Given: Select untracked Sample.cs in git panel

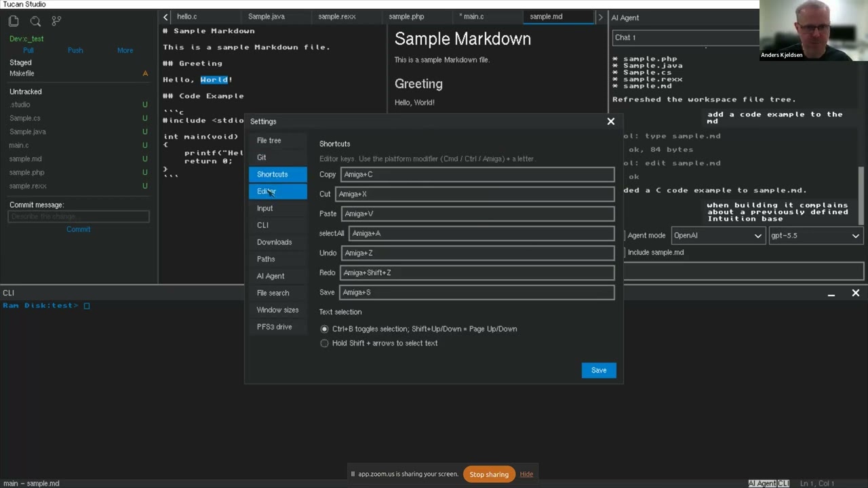Looking at the screenshot, I should (79, 118).
